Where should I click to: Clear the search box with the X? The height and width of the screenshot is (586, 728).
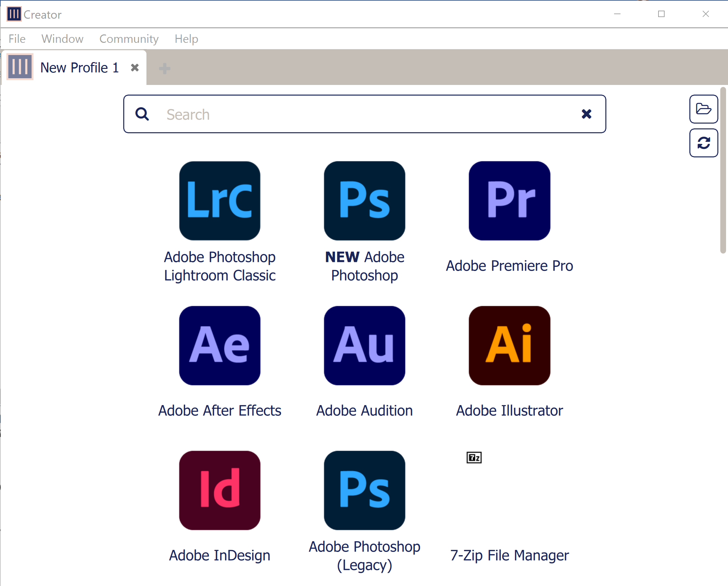pos(586,114)
